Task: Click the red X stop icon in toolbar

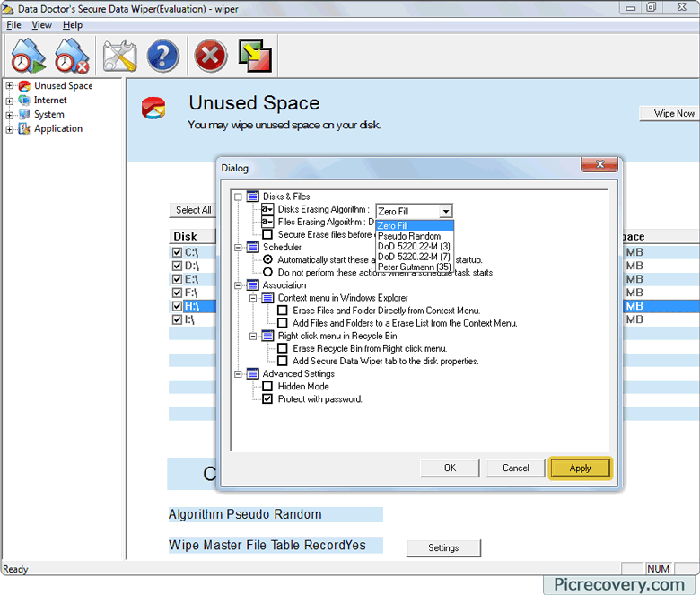Action: [210, 56]
